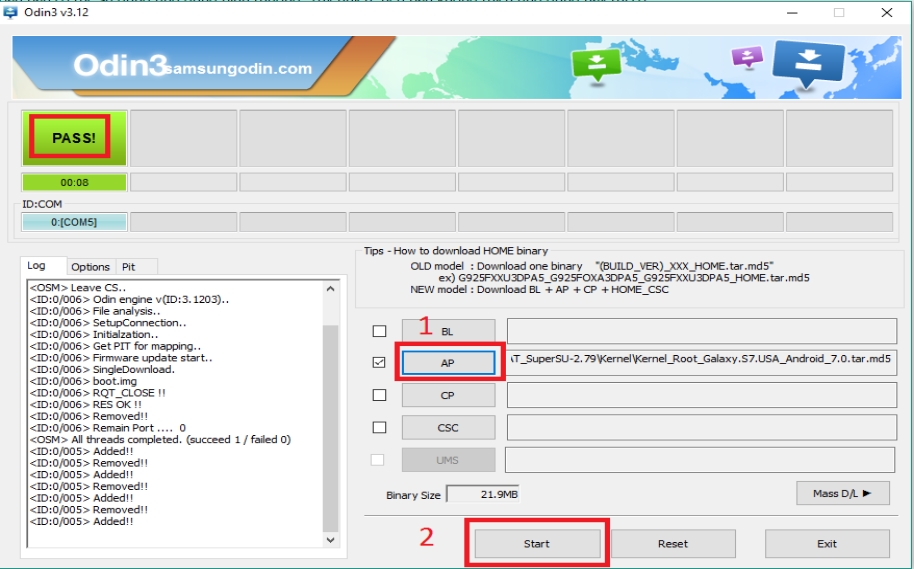Click log line 'SetupConnection..'

pyautogui.click(x=108, y=323)
